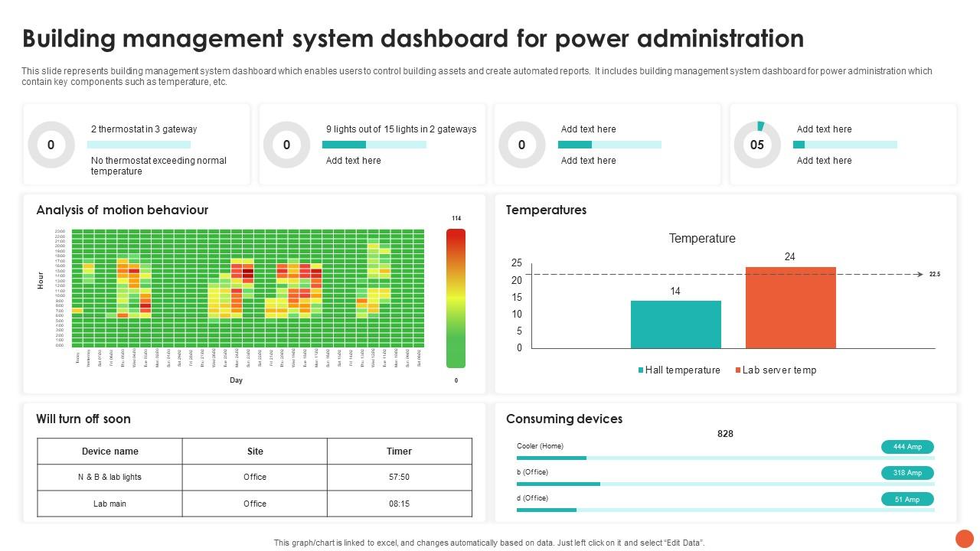Screen dimensions: 980x551
Task: Click the orange Lab server temp legend marker
Action: tap(738, 370)
